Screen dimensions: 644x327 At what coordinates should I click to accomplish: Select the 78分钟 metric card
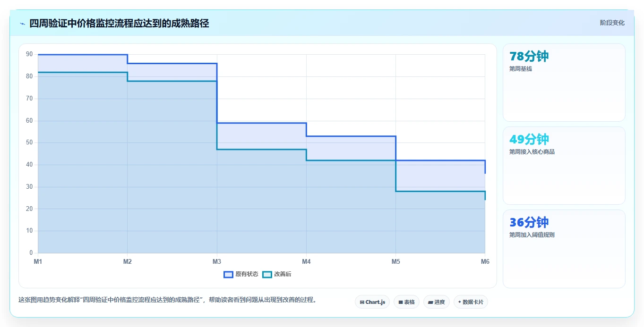(564, 83)
